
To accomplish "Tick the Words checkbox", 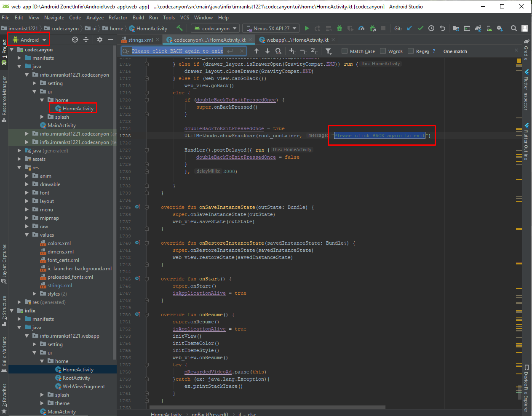I will [383, 51].
